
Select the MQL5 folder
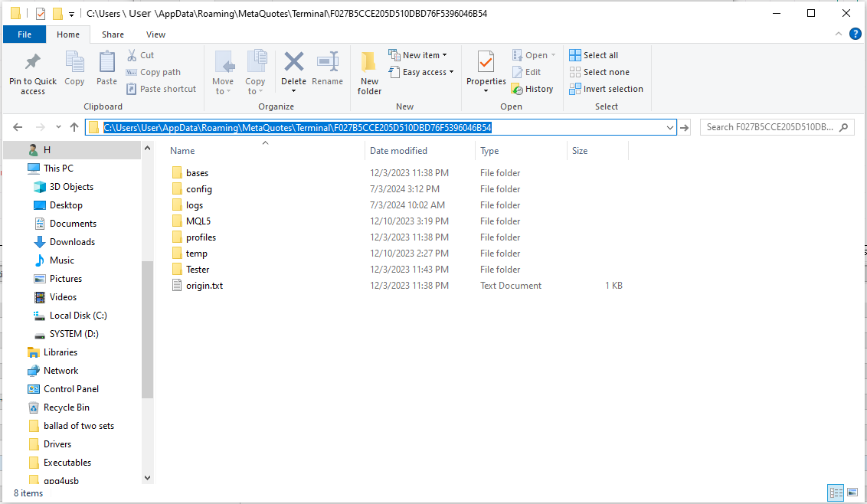click(x=198, y=221)
